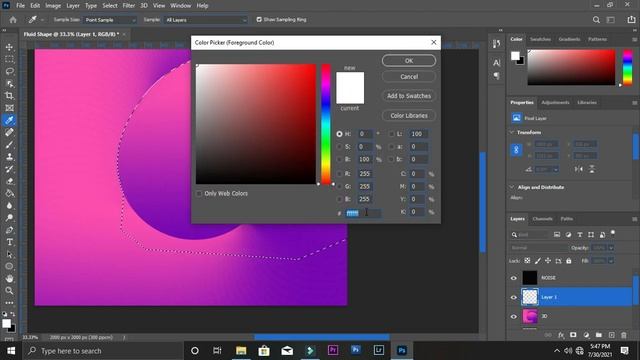Switch to the Swatches tab
Image resolution: width=640 pixels, height=360 pixels.
(x=540, y=39)
